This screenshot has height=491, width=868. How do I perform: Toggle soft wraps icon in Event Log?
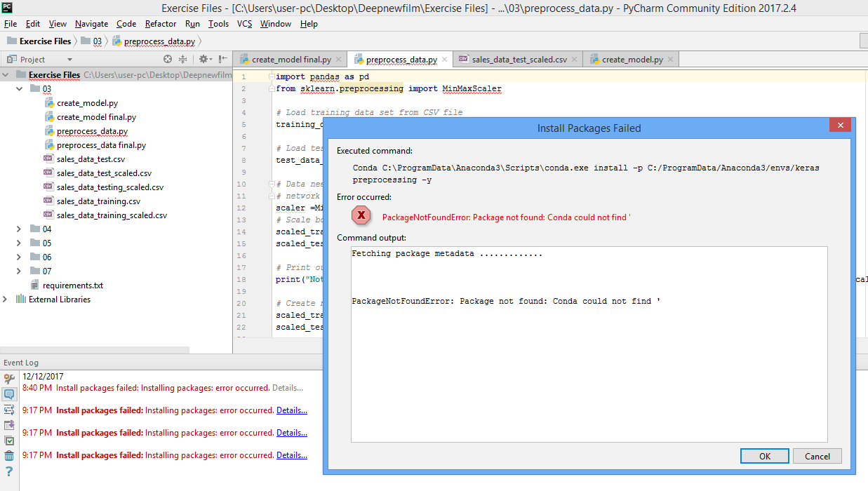(9, 410)
